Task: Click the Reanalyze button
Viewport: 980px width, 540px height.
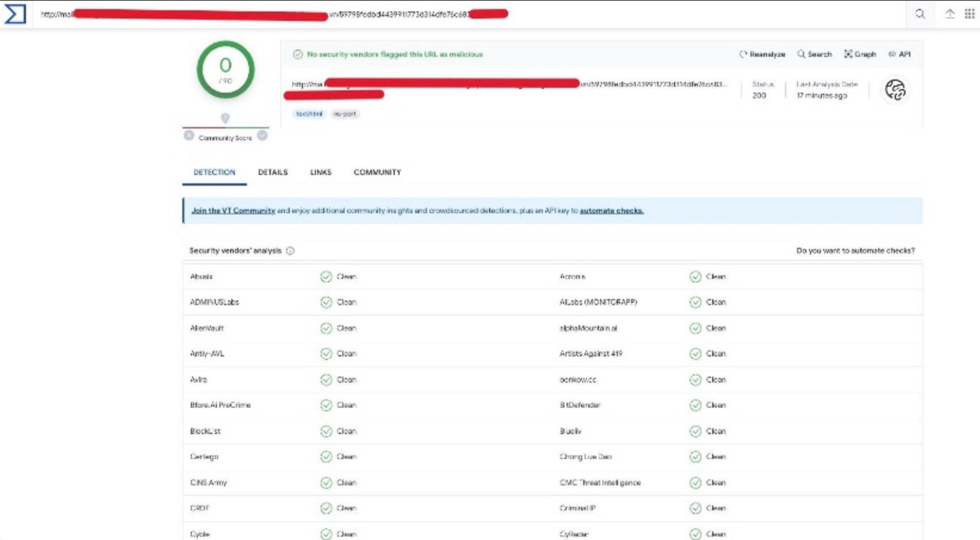Action: [762, 54]
